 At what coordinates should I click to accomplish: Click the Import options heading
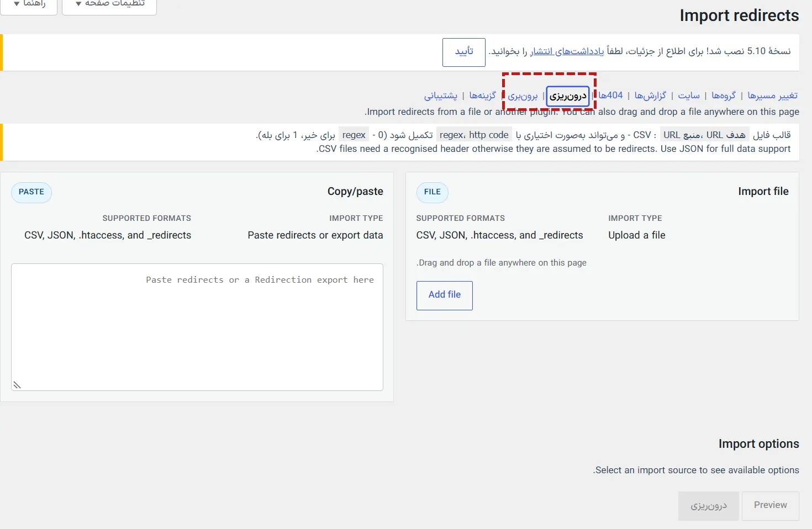tap(759, 444)
